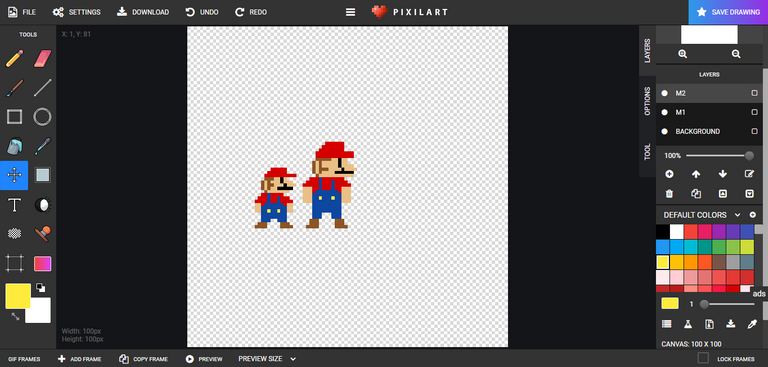Download palette icon
This screenshot has width=768, height=367.
(x=730, y=323)
